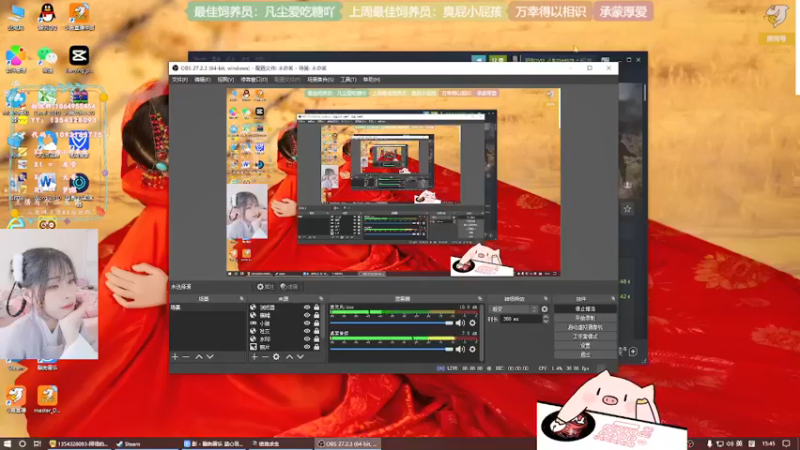Screen dimensions: 800x450
Task: Click 滤镜 filters button above Sources panel
Action: tap(289, 287)
